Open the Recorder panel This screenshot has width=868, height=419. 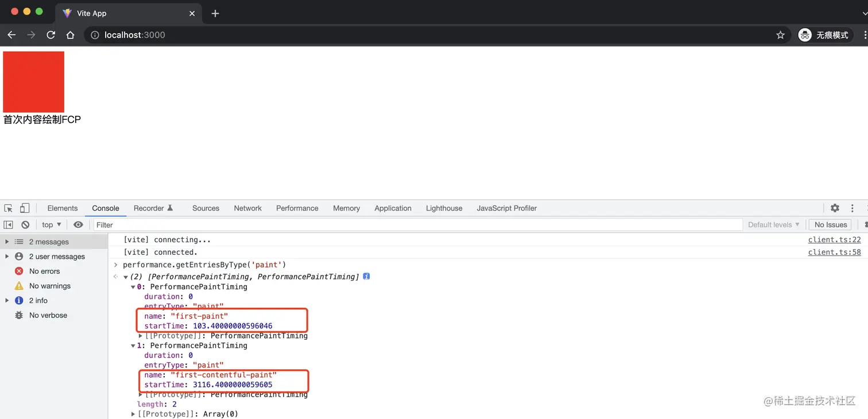point(153,208)
